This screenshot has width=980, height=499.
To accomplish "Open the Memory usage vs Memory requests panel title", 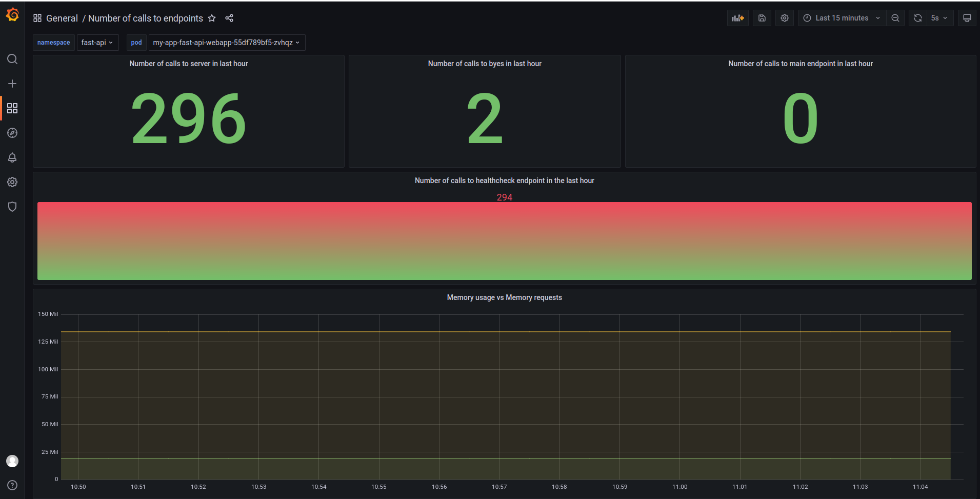I will point(504,297).
